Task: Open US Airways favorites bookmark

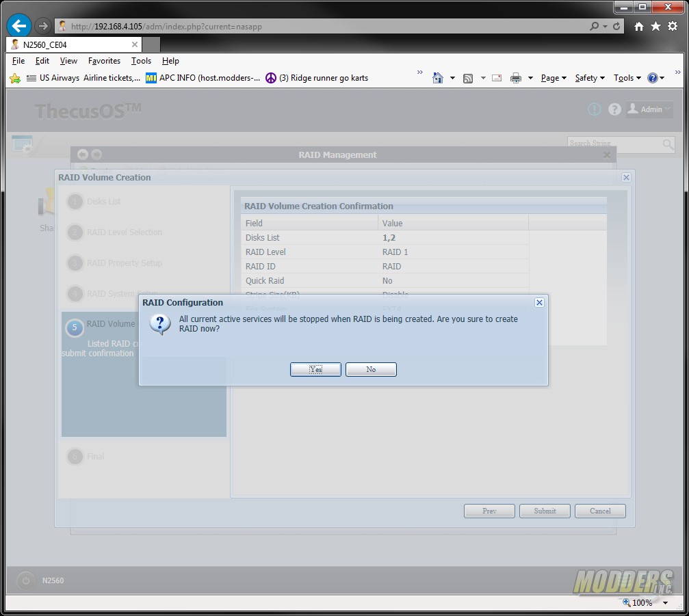Action: 83,78
